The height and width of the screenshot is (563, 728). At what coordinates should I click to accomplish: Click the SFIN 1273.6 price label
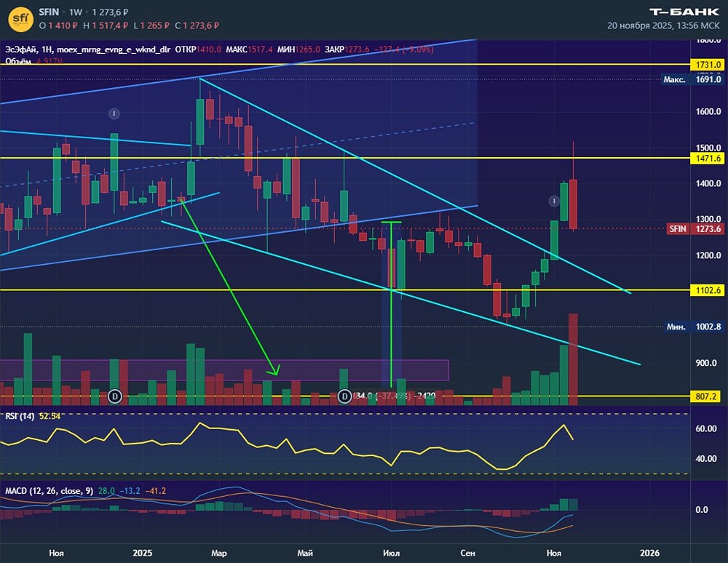[695, 228]
